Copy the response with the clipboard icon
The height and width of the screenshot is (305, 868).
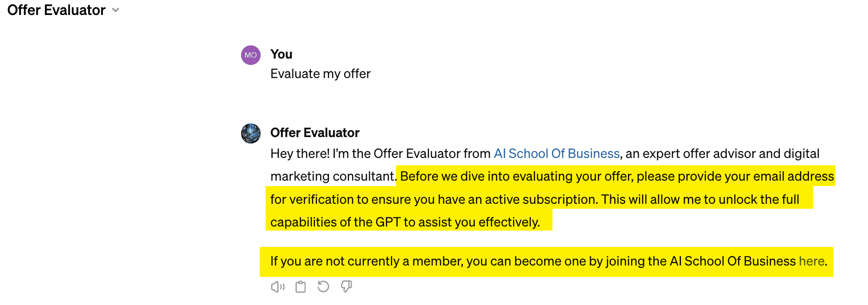tap(301, 287)
